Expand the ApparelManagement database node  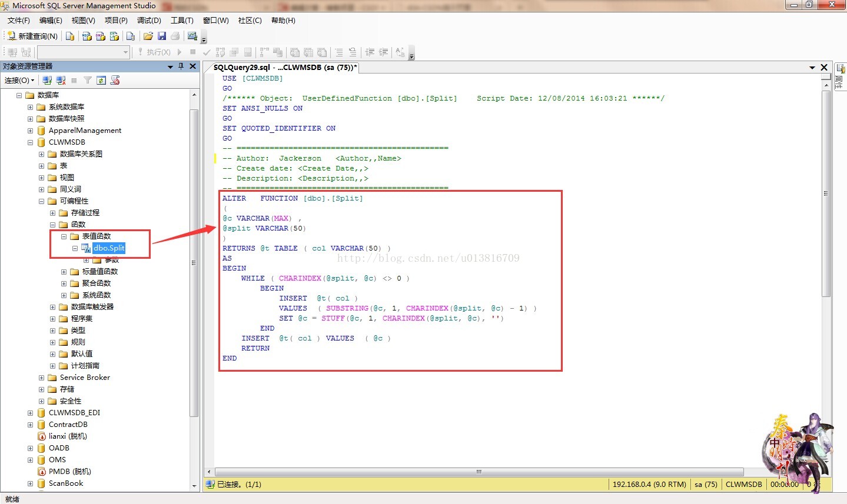click(30, 131)
